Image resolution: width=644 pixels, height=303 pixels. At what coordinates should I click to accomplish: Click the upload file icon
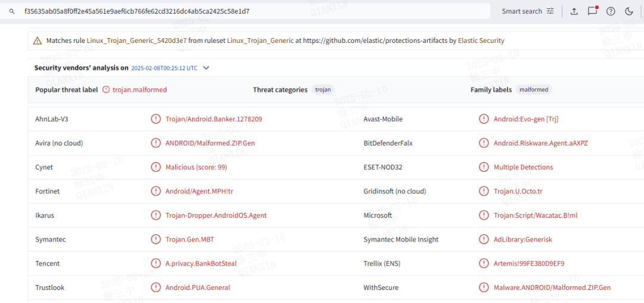(x=574, y=11)
